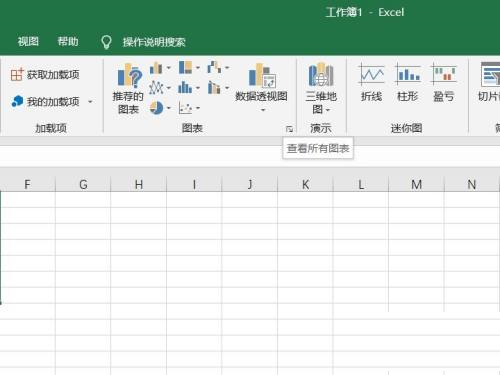500x375 pixels.
Task: Open 推荐的图表 recommended charts
Action: [x=128, y=88]
